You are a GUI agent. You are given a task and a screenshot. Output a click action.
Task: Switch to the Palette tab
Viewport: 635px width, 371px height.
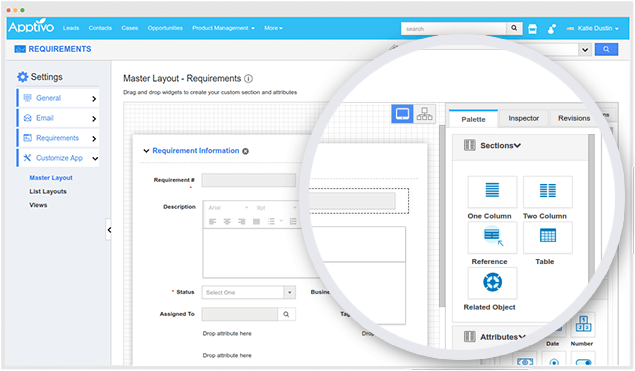click(473, 119)
